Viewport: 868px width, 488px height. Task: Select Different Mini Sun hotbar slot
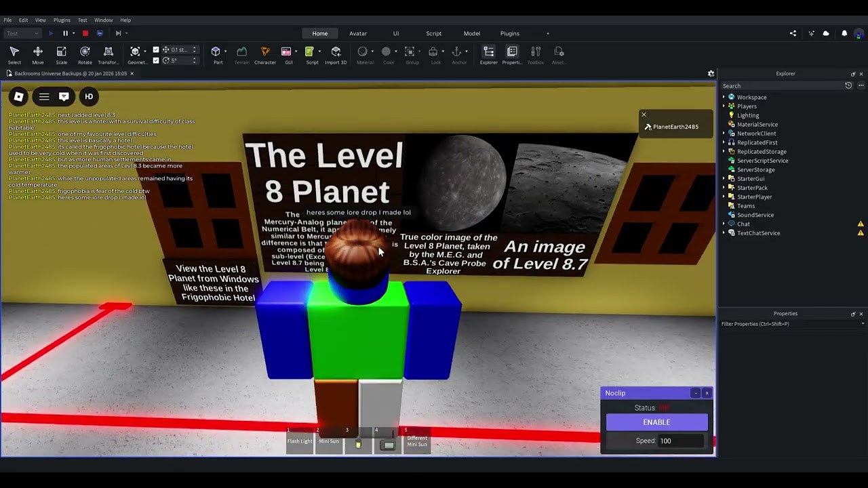click(x=417, y=441)
